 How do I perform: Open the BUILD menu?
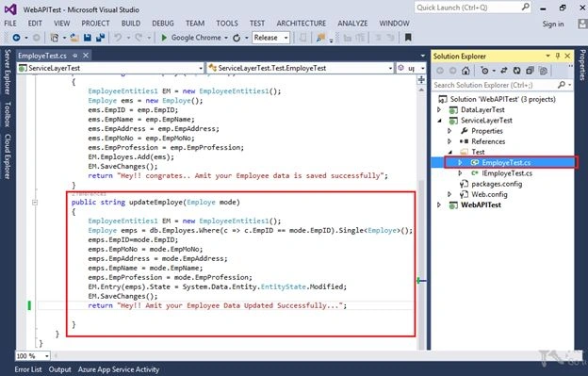click(x=130, y=24)
